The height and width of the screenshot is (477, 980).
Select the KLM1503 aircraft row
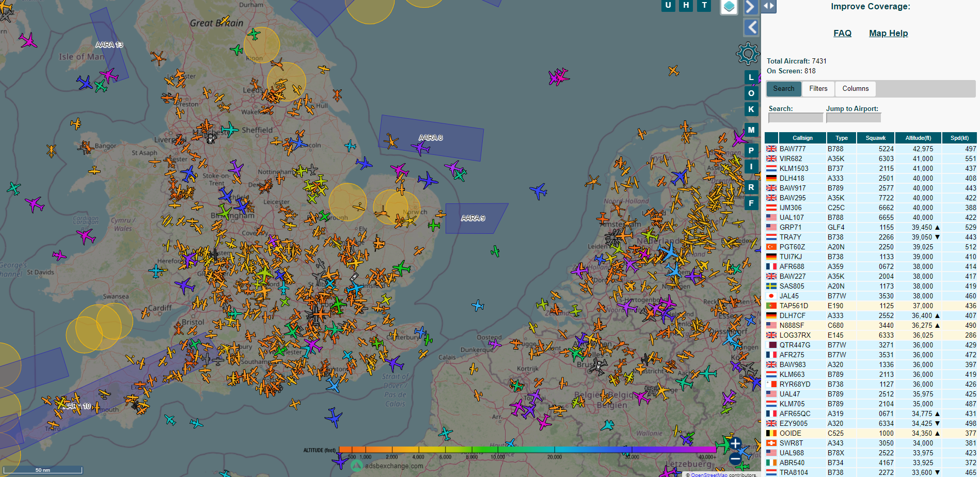[x=871, y=168]
